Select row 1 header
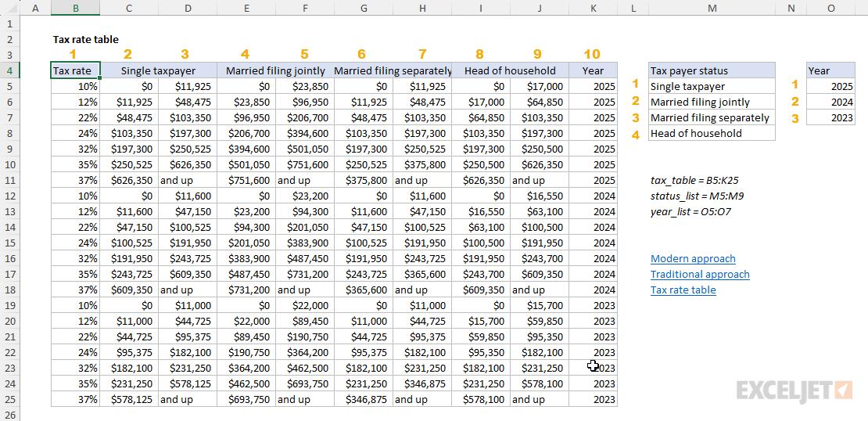 10,23
